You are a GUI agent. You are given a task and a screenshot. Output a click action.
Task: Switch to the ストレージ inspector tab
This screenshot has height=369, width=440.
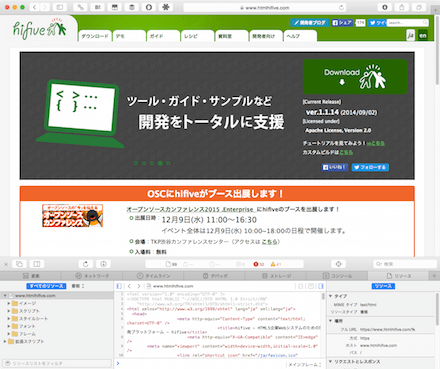pos(276,276)
